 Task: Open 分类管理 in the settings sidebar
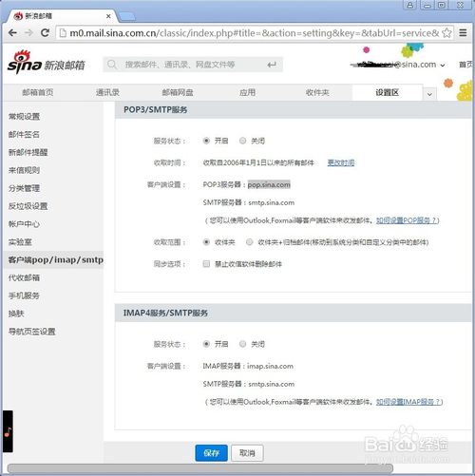[24, 188]
